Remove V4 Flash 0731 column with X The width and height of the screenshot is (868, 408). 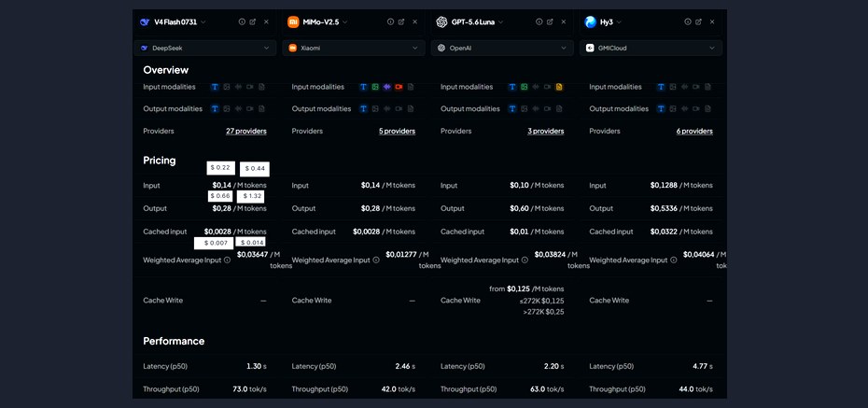click(x=266, y=22)
